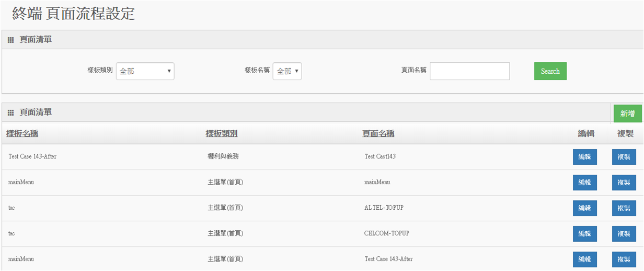Sort table by 樣板名稱 column header
This screenshot has width=644, height=271.
pos(22,133)
